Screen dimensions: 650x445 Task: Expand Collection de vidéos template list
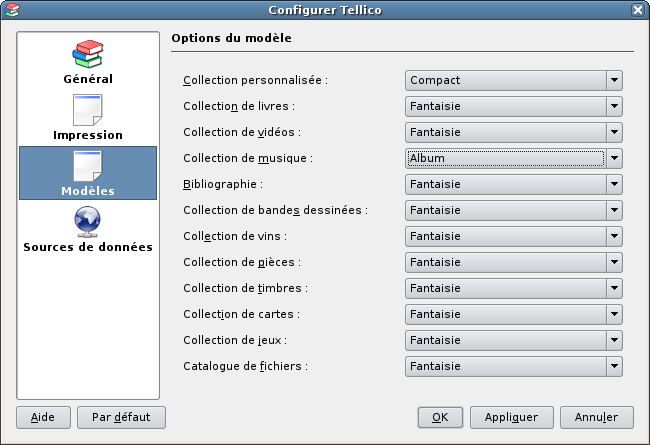pos(514,132)
